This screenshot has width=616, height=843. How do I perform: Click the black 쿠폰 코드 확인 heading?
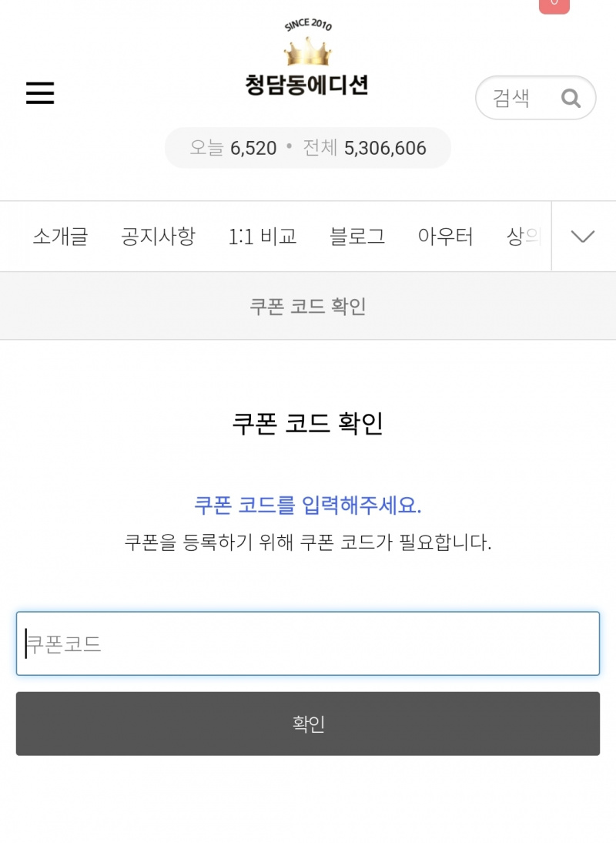(308, 423)
